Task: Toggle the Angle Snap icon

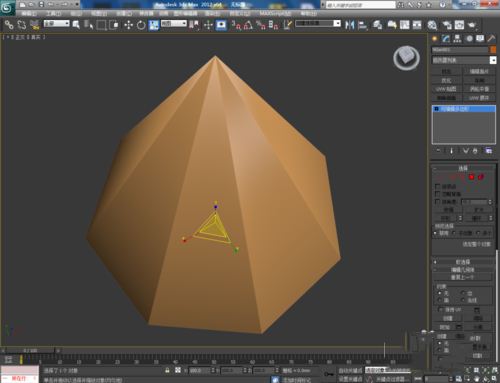Action: [x=248, y=25]
